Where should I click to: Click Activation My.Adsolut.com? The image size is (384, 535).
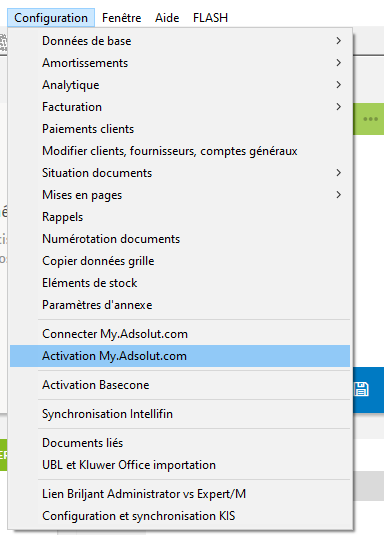pyautogui.click(x=180, y=356)
